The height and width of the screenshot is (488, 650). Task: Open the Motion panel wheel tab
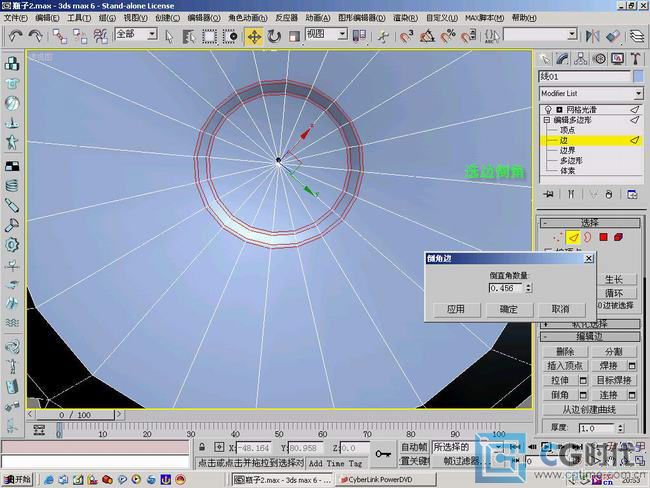599,59
